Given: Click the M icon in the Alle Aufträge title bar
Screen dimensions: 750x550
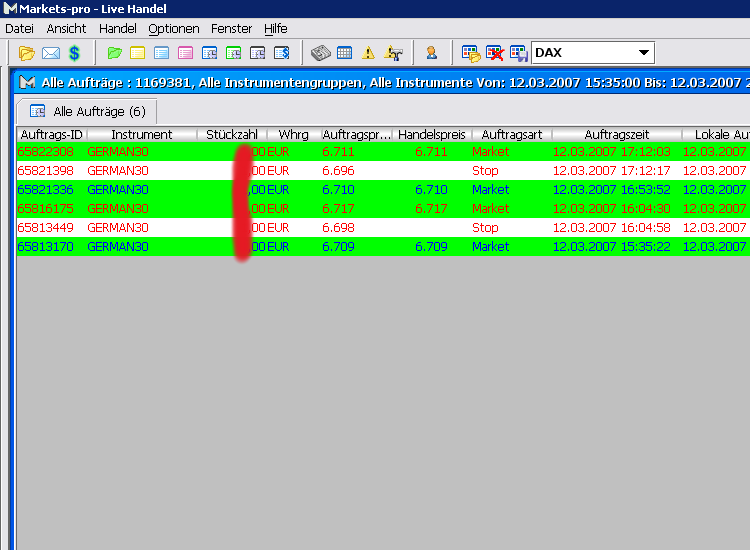Looking at the screenshot, I should coord(27,83).
